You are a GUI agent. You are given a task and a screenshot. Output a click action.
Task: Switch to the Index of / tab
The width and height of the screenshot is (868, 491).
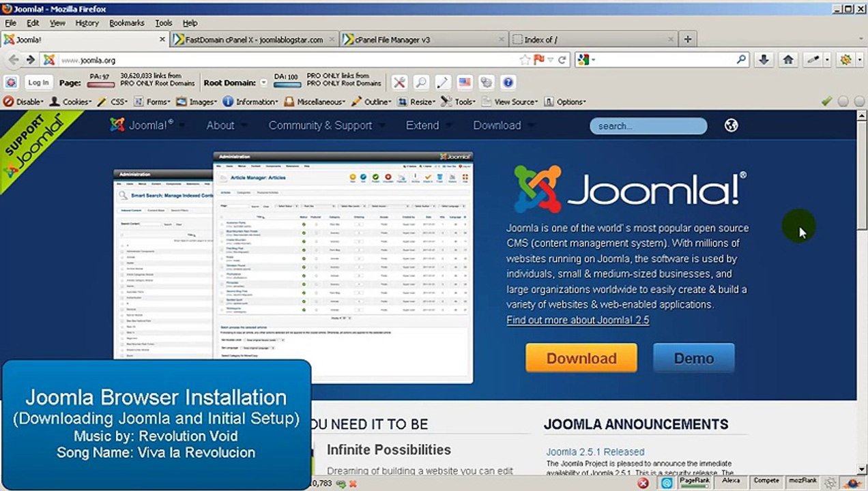(x=594, y=40)
